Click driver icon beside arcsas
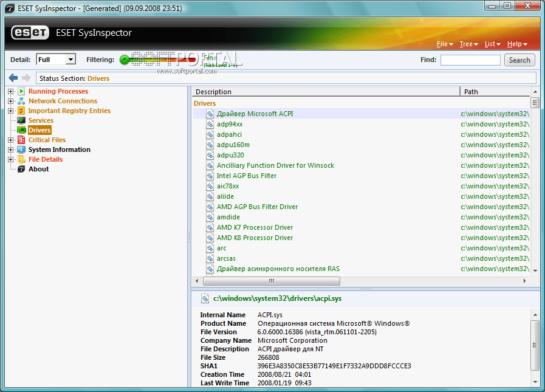The width and height of the screenshot is (545, 392). coord(210,258)
